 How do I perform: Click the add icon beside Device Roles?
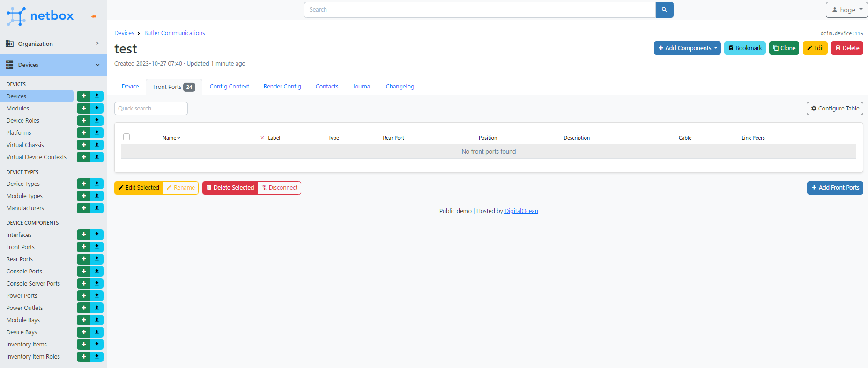(83, 120)
